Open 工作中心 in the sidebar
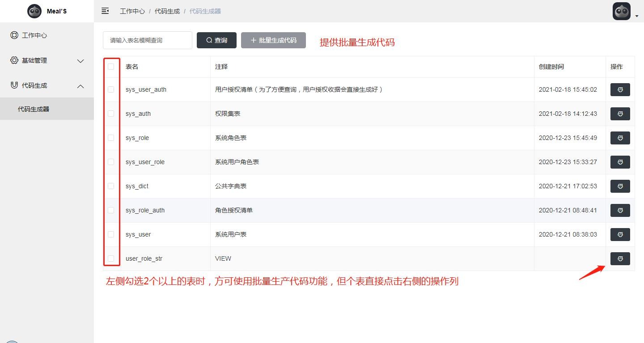 [x=34, y=35]
